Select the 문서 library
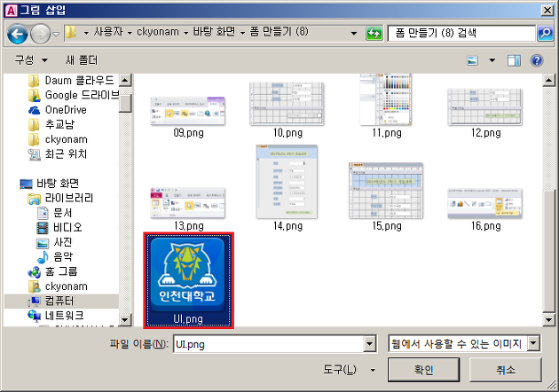The image size is (559, 392). pos(54,213)
